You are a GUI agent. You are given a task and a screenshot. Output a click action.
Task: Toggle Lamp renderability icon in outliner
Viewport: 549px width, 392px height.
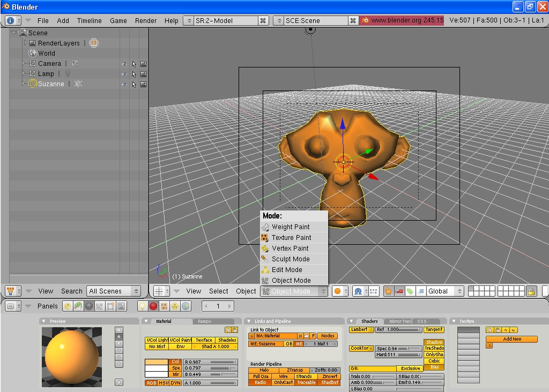point(143,74)
